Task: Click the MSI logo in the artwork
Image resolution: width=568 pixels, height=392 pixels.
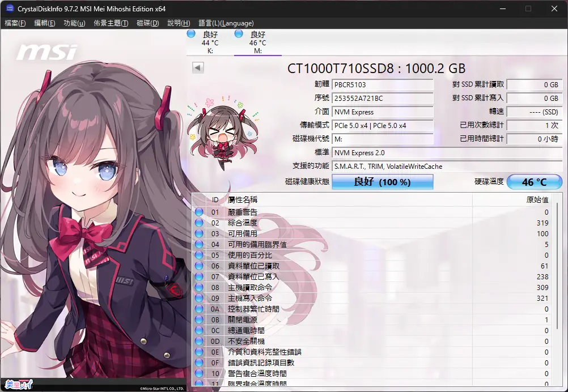Action: [46, 53]
